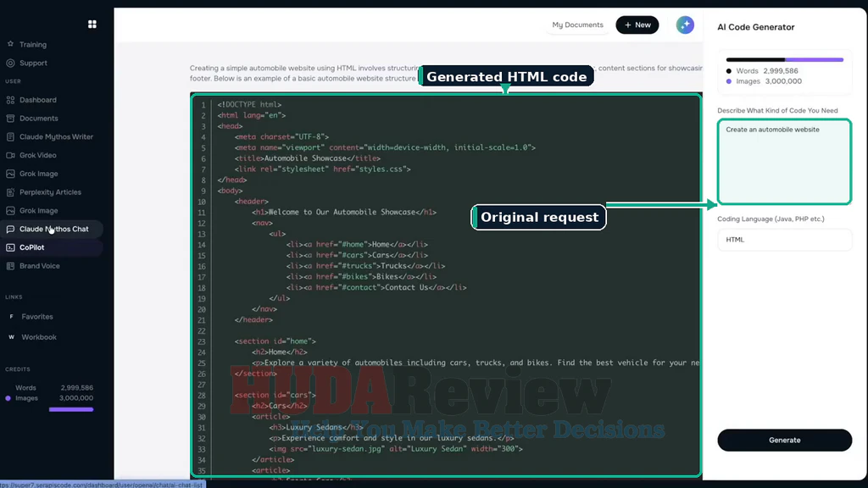Click the grid apps icon in the sidebar header
The width and height of the screenshot is (868, 488).
92,25
